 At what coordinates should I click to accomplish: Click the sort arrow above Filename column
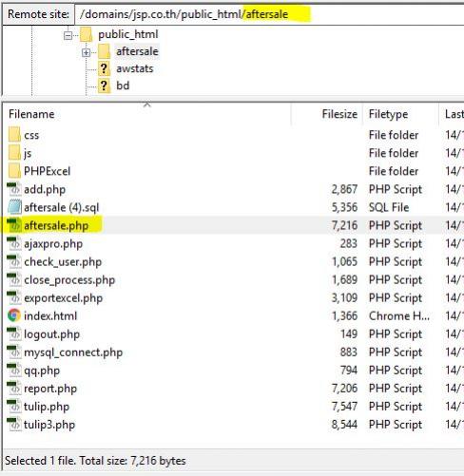click(x=146, y=105)
